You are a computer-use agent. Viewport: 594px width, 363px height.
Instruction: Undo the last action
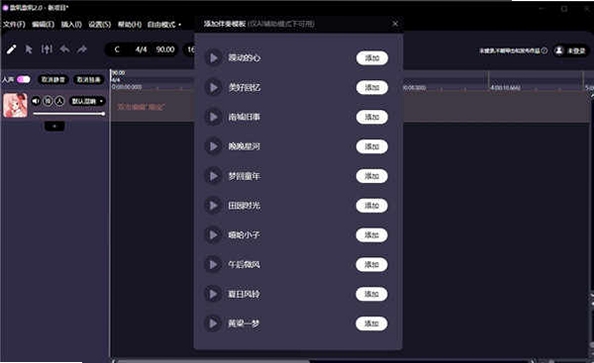(64, 49)
